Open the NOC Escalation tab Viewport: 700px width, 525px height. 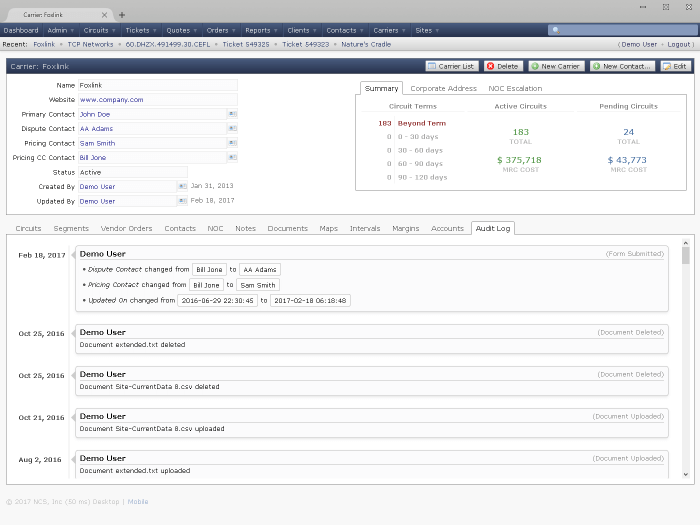(x=515, y=89)
